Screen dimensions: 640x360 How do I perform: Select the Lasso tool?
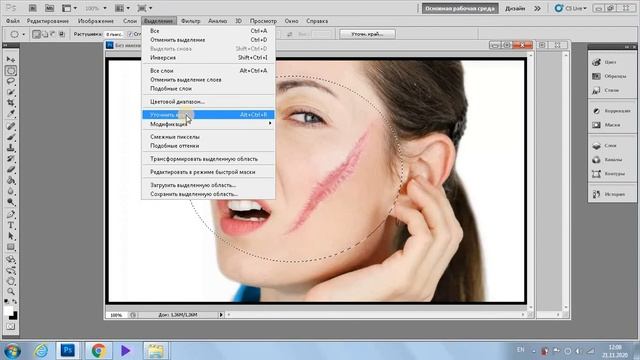click(11, 81)
